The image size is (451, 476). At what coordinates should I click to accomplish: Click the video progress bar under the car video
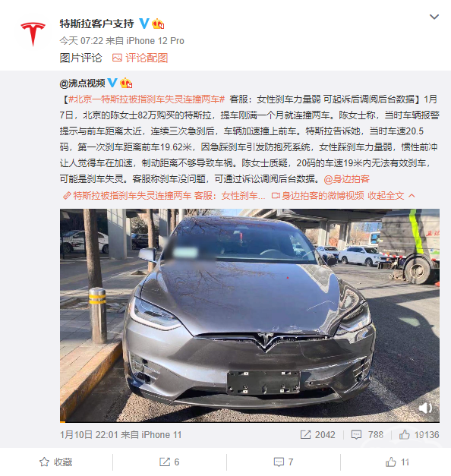250,421
